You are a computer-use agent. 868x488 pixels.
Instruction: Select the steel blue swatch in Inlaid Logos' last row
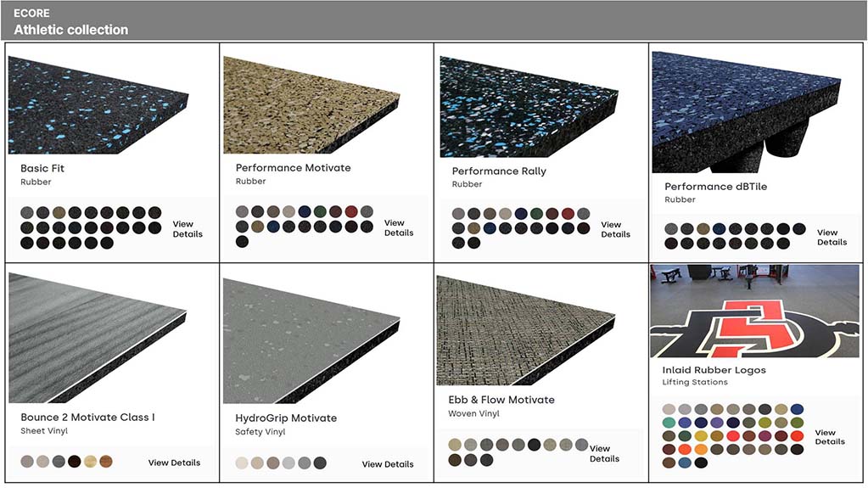[685, 463]
